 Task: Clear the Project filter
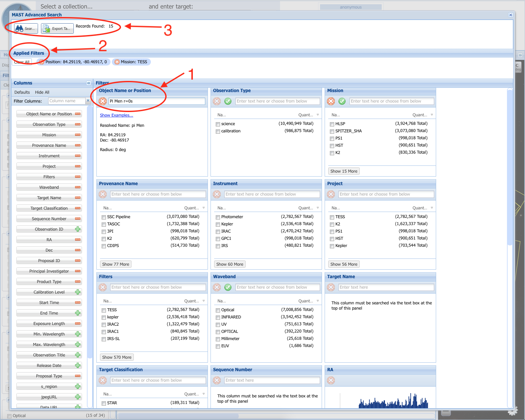[331, 194]
